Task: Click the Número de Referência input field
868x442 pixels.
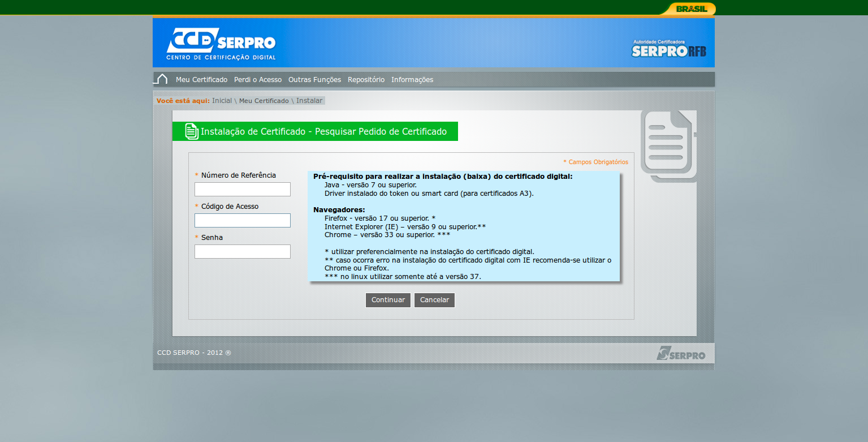Action: click(242, 189)
